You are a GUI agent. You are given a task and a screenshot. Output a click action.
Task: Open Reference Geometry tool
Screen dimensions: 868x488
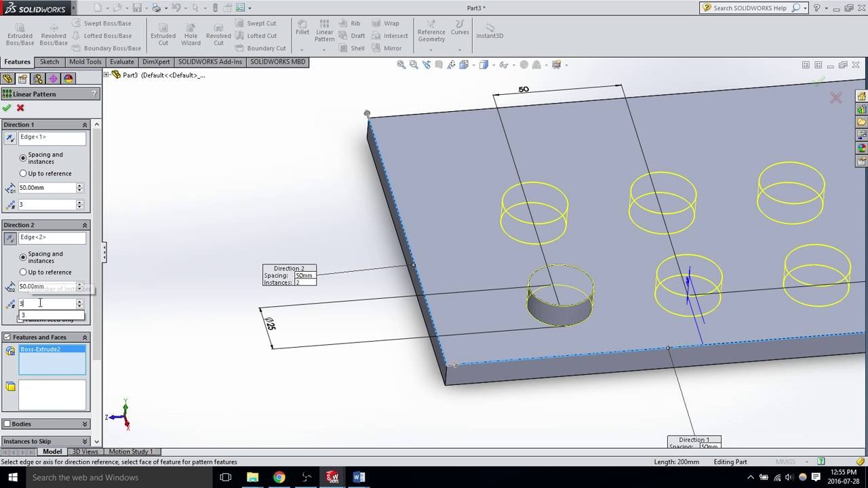point(431,30)
